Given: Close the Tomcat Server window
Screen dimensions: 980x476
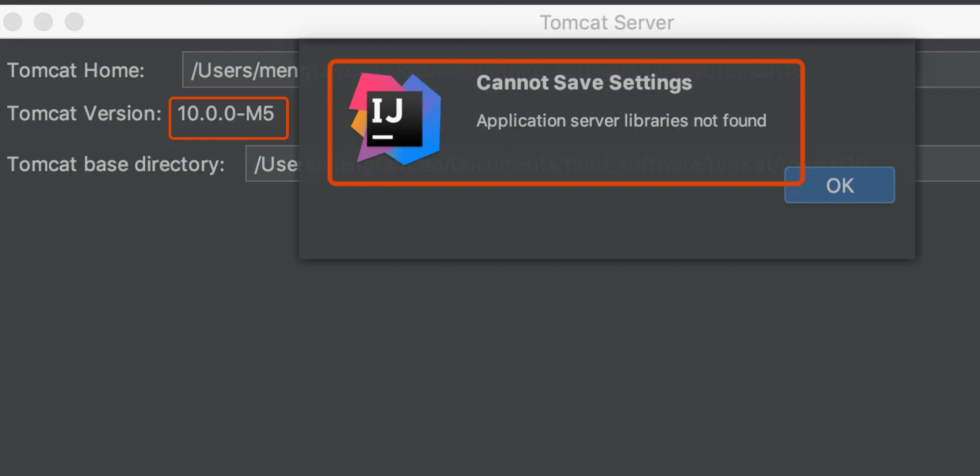Looking at the screenshot, I should tap(13, 21).
